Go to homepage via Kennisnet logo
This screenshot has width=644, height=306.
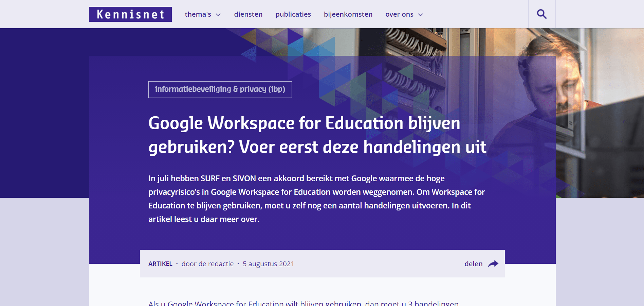click(130, 14)
